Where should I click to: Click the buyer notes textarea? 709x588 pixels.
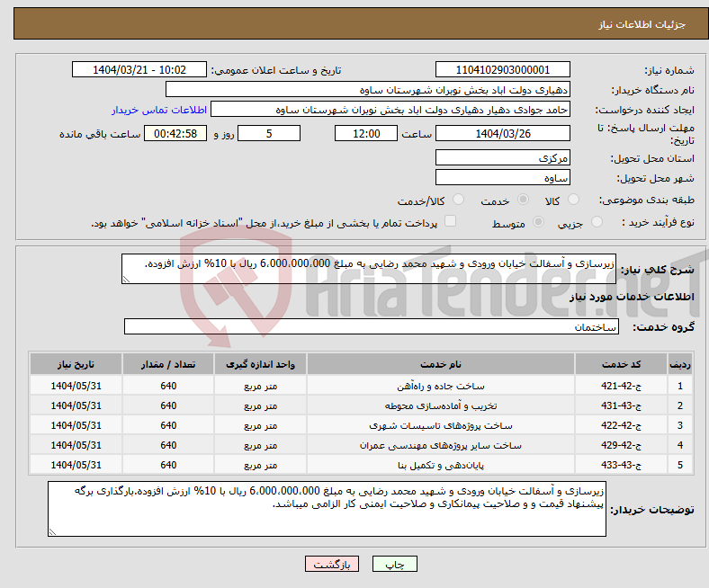(327, 509)
